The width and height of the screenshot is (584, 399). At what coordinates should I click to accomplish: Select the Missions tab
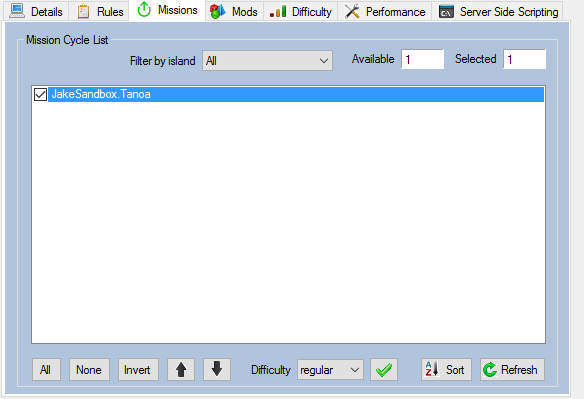[x=167, y=10]
